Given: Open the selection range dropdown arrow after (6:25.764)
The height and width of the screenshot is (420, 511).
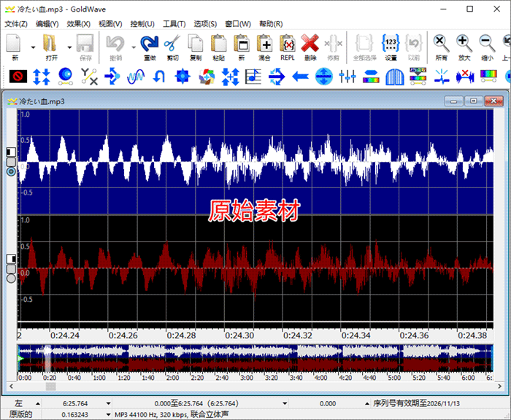Looking at the screenshot, I should point(285,404).
